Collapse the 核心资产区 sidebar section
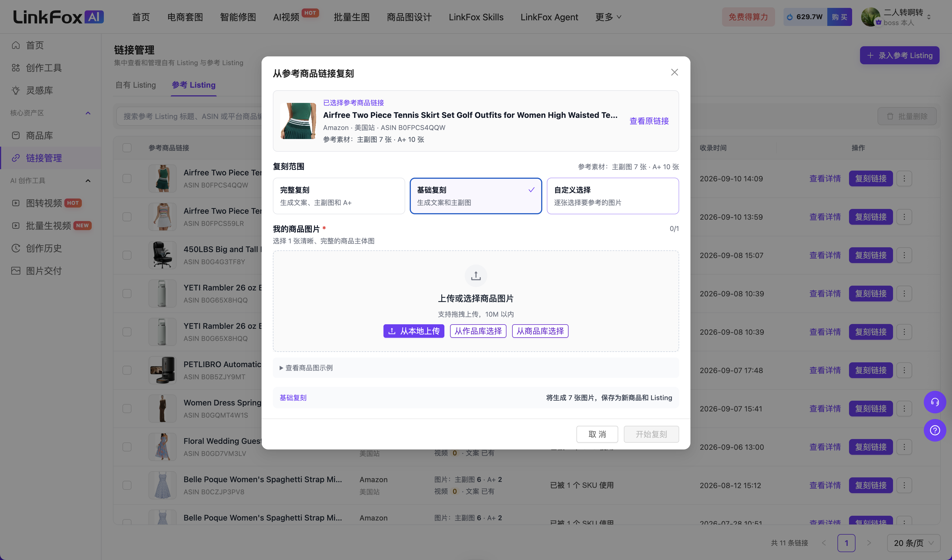952x560 pixels. coord(88,113)
